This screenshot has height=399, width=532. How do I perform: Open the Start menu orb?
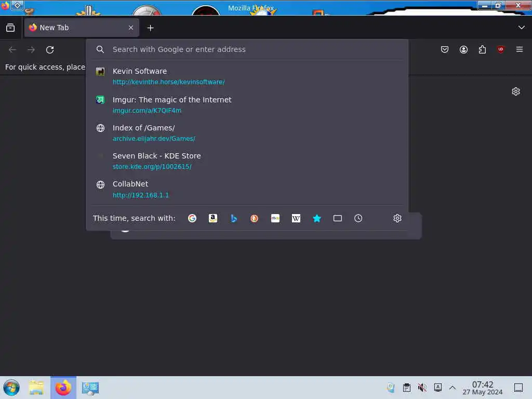point(11,388)
